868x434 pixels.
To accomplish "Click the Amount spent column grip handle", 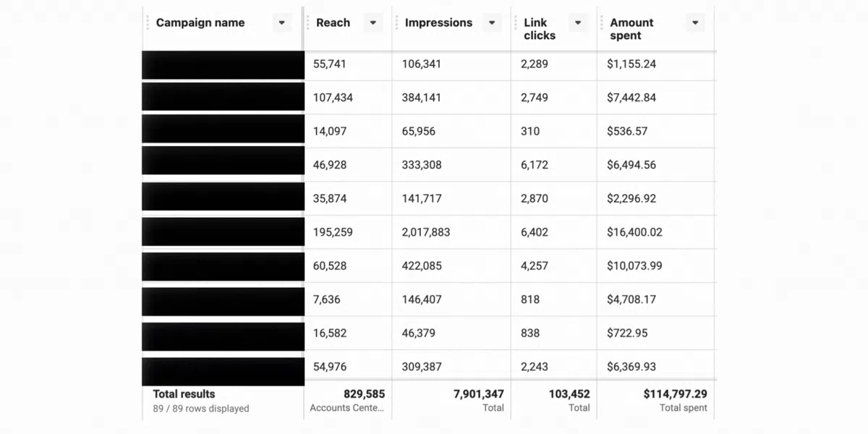I will (602, 22).
